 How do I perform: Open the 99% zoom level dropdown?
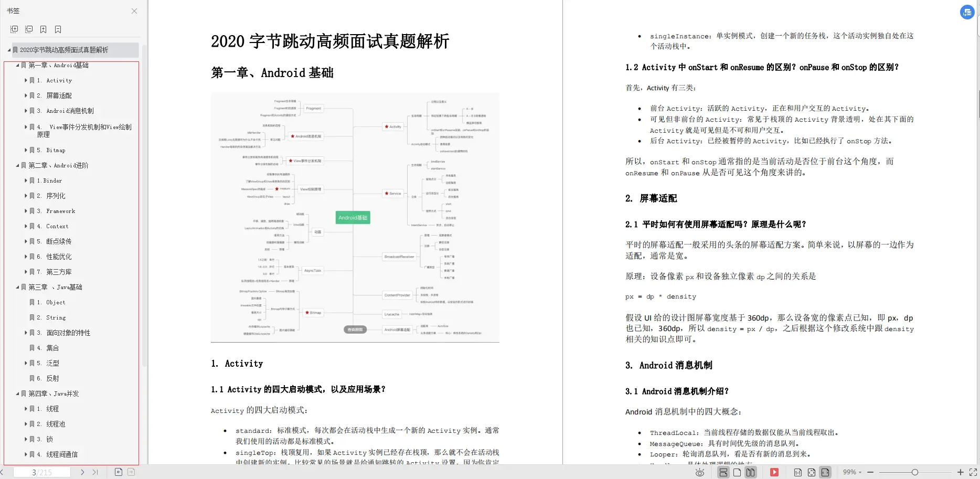coord(852,472)
